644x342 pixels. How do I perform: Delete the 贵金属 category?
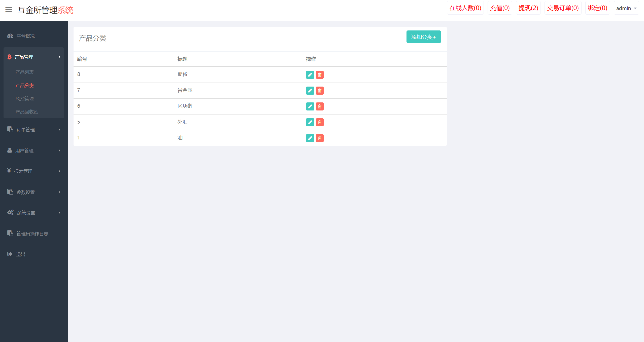319,91
